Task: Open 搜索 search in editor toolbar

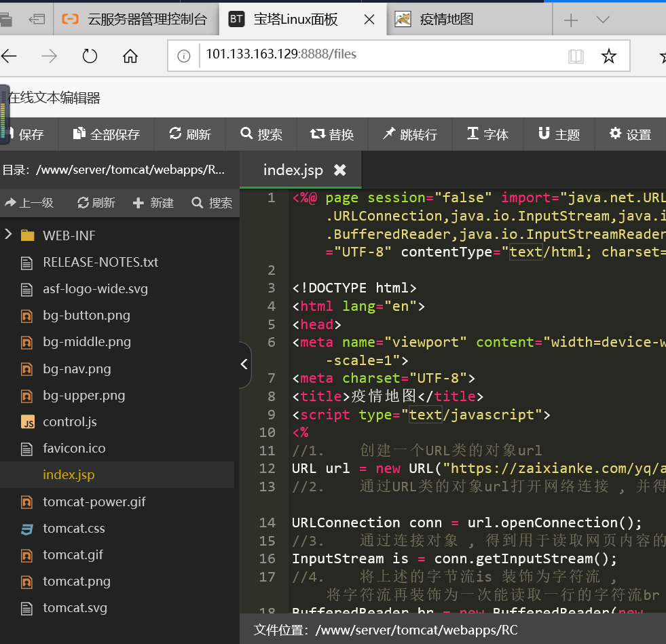Action: click(x=261, y=134)
